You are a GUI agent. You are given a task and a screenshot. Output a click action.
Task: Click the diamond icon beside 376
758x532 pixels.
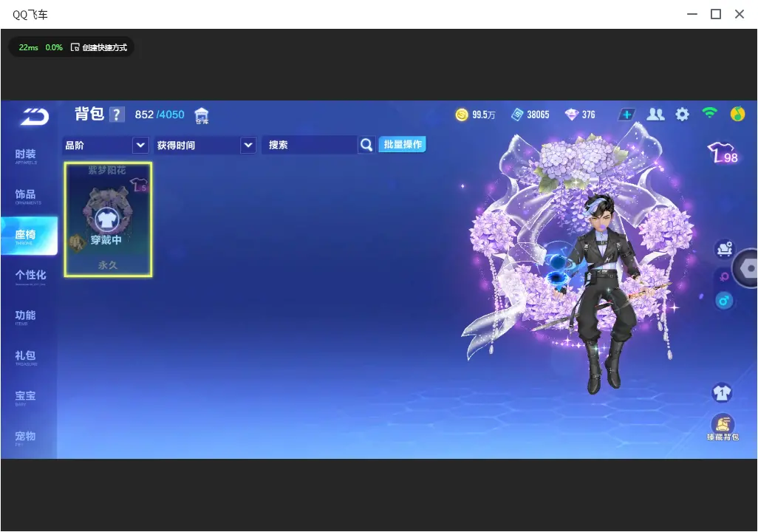(x=571, y=115)
